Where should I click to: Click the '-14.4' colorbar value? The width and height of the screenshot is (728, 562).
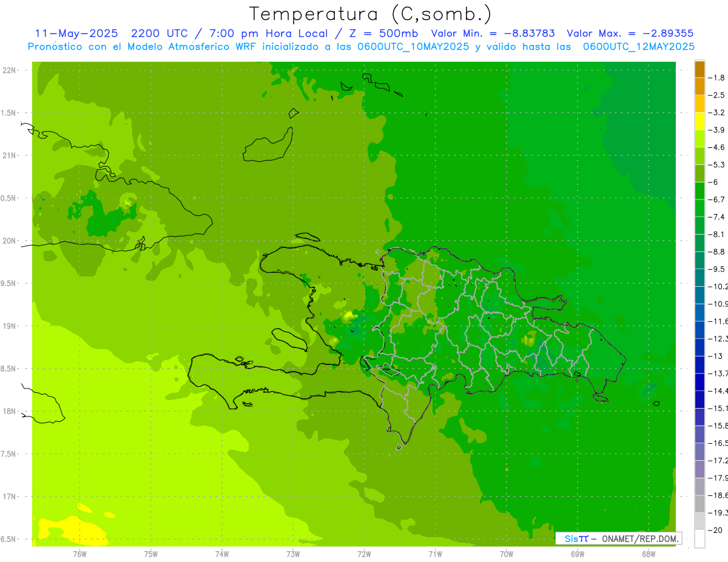[x=718, y=390]
